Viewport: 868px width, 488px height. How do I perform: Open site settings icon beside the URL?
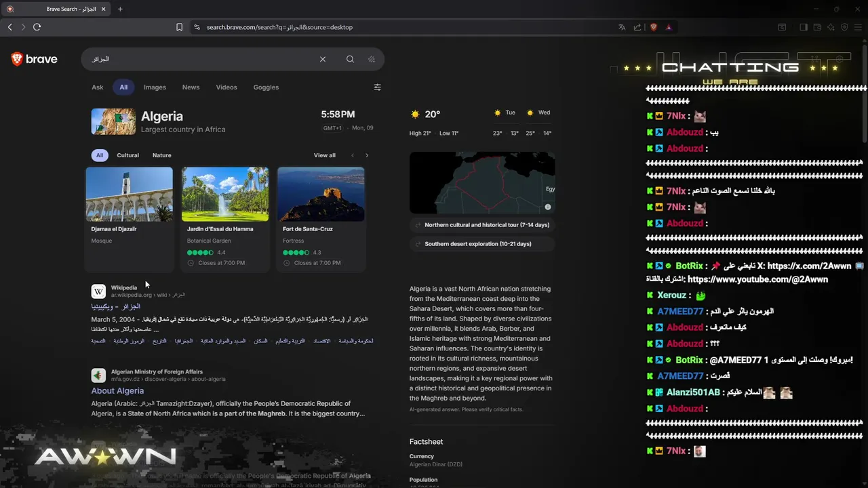coord(197,27)
